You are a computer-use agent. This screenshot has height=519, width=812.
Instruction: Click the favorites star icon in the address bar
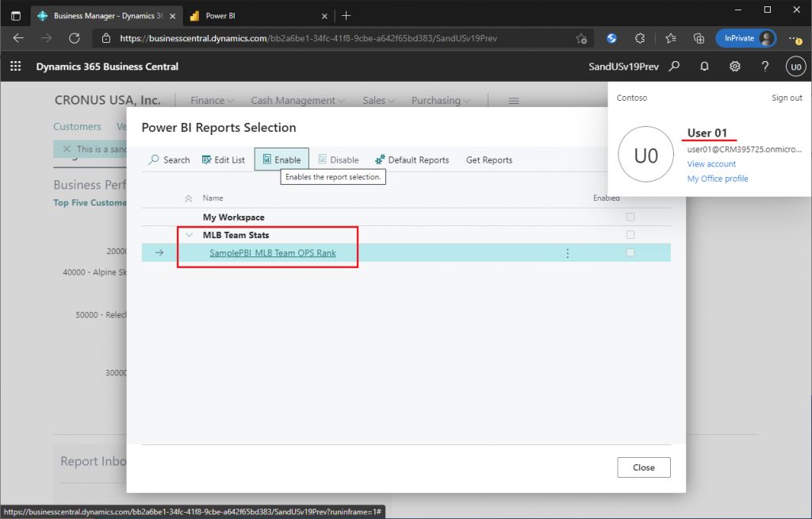point(581,38)
